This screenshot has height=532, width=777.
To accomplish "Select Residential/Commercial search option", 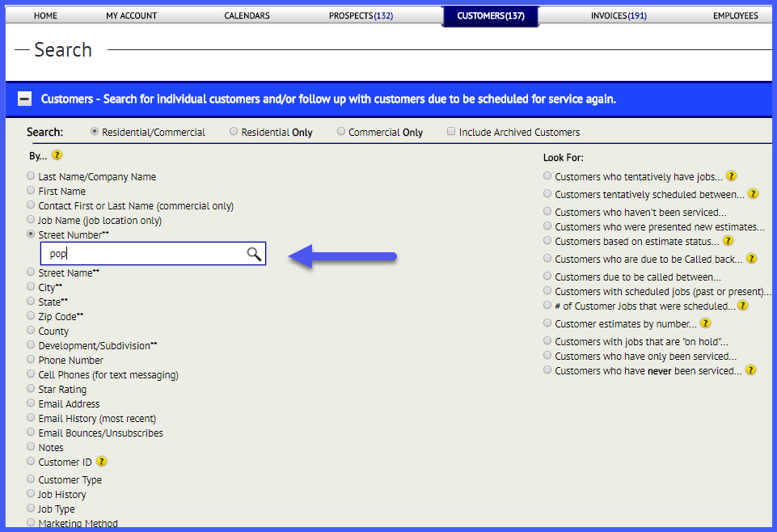I will coord(94,131).
